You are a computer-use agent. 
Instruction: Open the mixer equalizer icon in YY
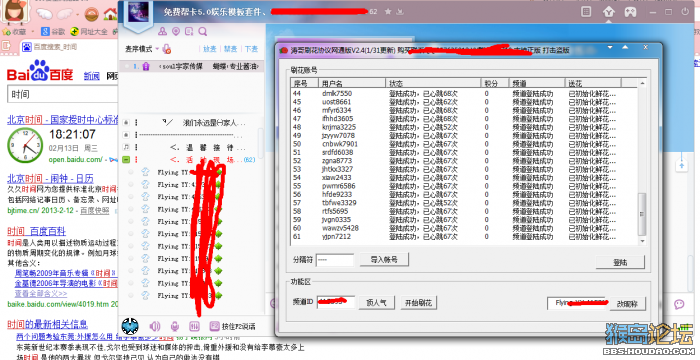pyautogui.click(x=194, y=327)
